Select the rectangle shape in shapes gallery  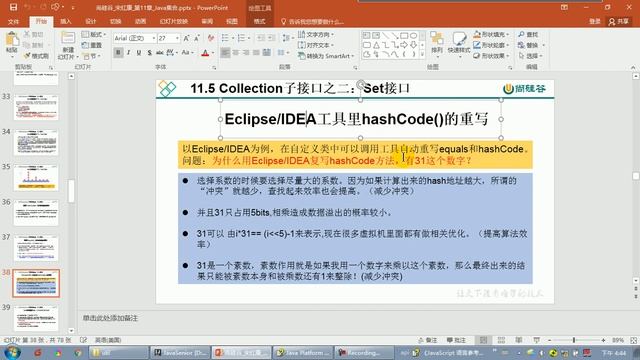[404, 36]
